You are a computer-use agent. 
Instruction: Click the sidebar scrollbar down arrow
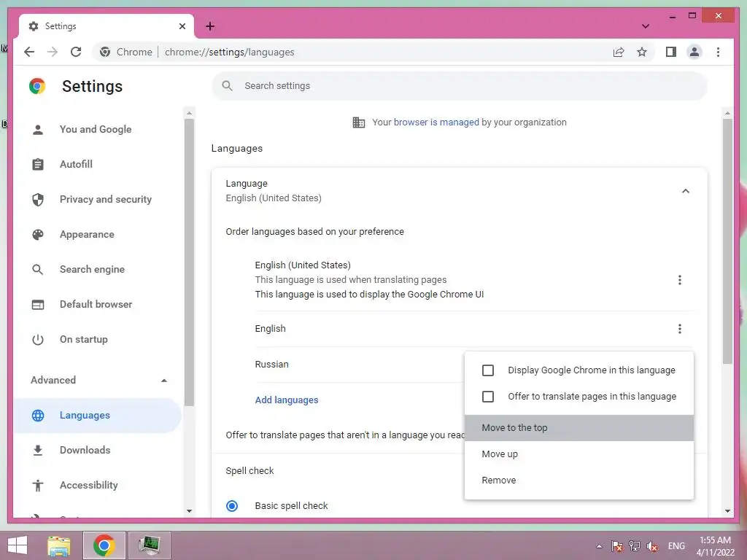tap(189, 511)
